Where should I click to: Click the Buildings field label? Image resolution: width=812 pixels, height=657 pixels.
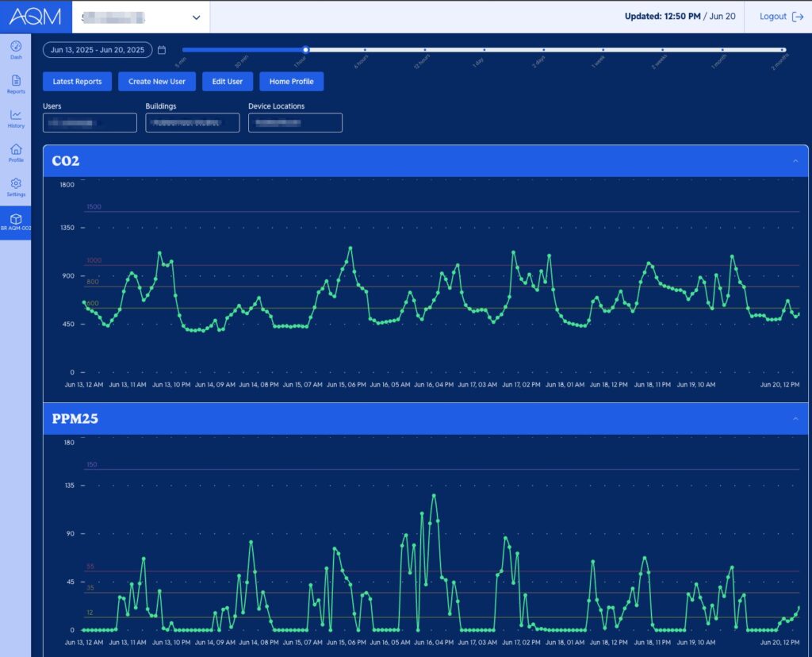(x=161, y=106)
